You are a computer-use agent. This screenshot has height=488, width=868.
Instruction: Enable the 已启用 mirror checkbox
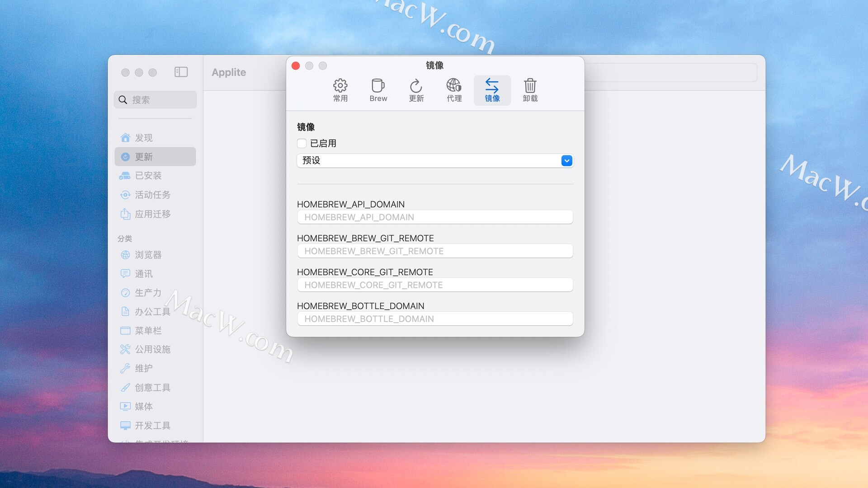point(302,144)
